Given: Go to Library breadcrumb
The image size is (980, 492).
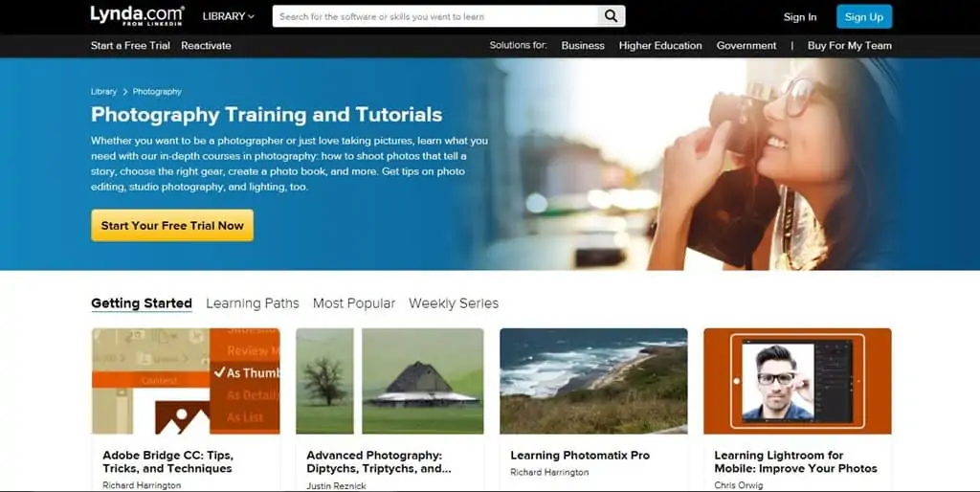Looking at the screenshot, I should coord(103,91).
